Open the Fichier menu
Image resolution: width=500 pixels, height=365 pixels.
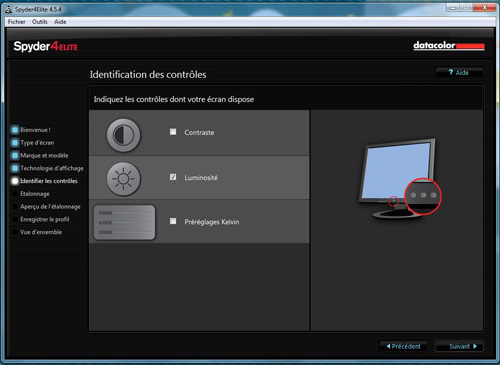17,22
